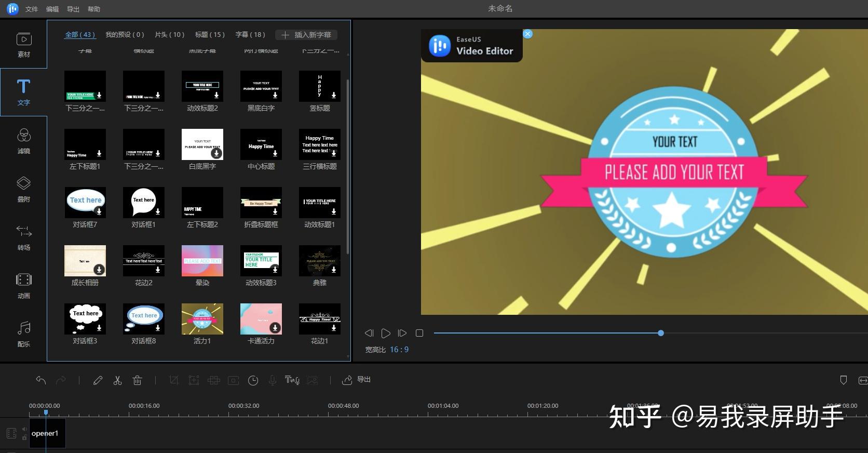Click the microphone voiceover icon
The height and width of the screenshot is (453, 868).
pos(272,380)
